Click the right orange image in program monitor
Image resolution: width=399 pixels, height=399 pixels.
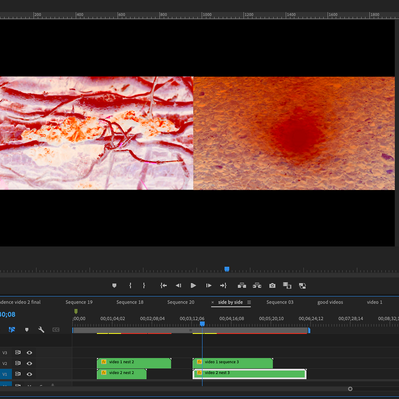[x=294, y=133]
